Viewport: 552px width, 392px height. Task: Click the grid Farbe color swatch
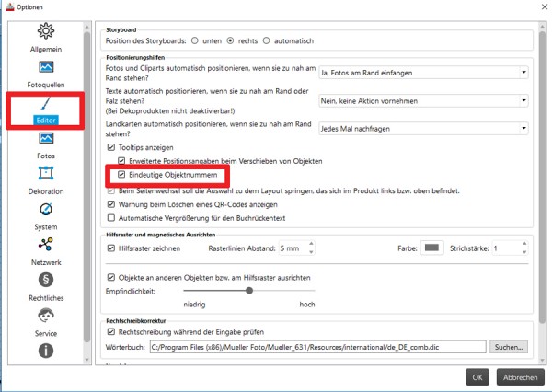click(432, 248)
